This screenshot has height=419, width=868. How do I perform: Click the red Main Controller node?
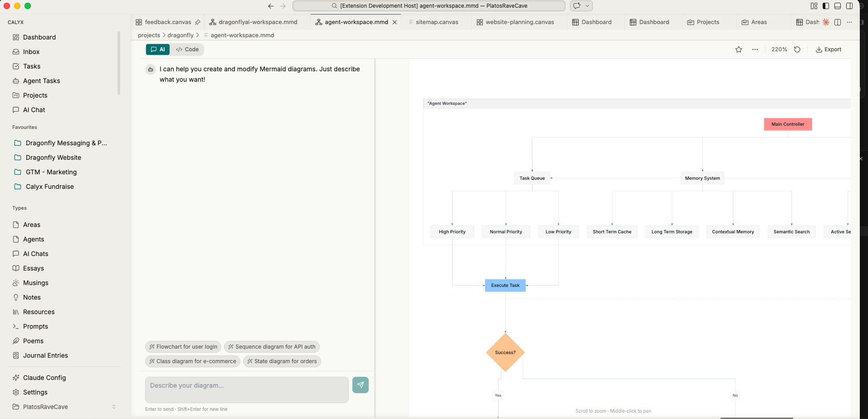click(x=788, y=124)
